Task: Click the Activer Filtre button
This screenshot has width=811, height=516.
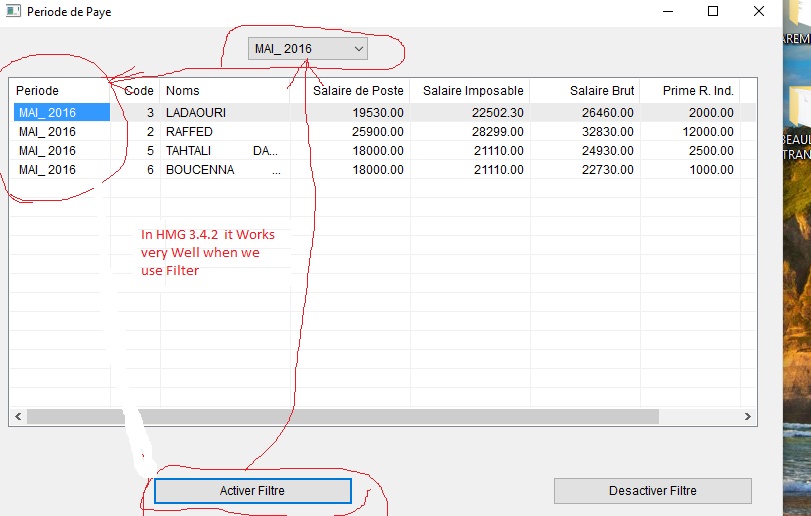Action: (x=252, y=491)
